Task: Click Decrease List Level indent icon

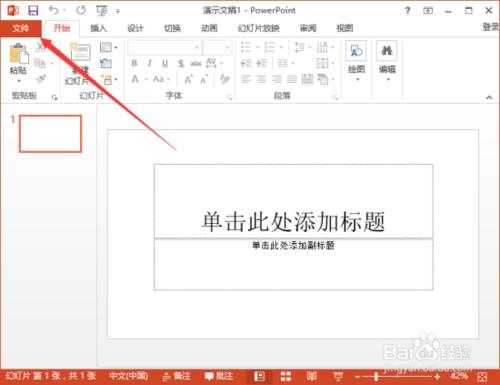Action: [x=246, y=63]
